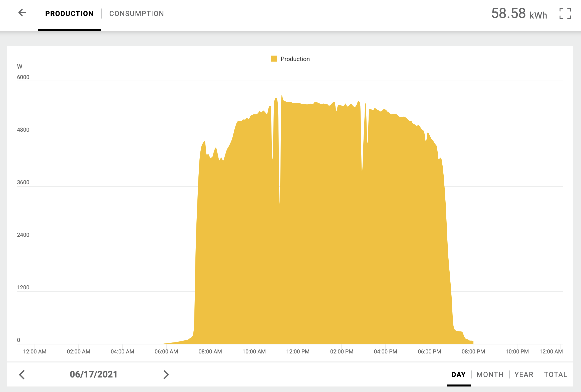Open fullscreen chart view icon
The image size is (581, 392).
tap(565, 14)
